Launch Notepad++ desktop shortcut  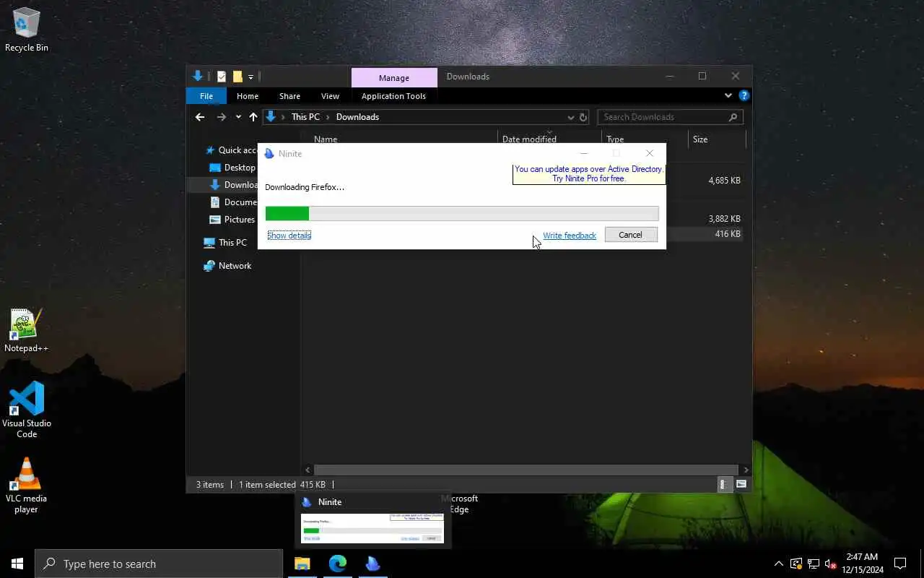27,330
